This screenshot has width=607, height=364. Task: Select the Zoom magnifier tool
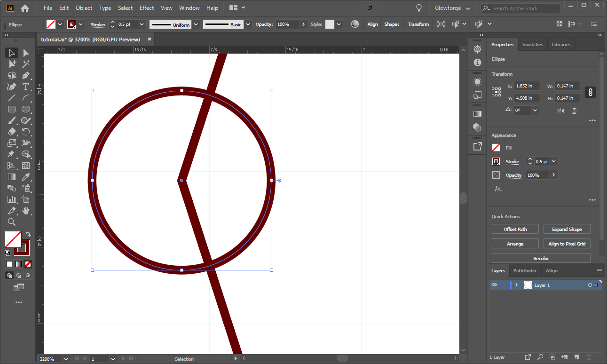pos(12,222)
